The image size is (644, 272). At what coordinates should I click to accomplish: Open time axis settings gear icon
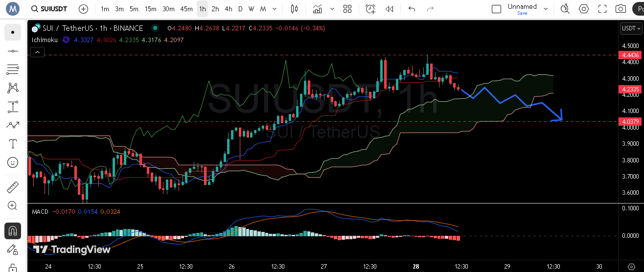pyautogui.click(x=631, y=267)
